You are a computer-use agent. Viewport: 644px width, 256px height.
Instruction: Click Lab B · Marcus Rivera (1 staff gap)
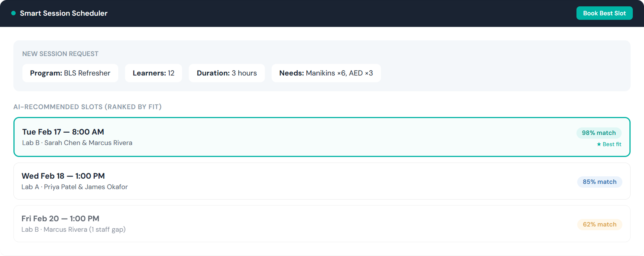click(74, 229)
